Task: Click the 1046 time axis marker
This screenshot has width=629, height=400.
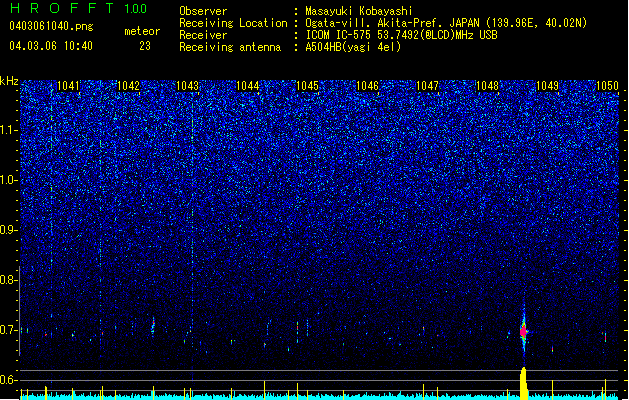Action: tap(367, 86)
